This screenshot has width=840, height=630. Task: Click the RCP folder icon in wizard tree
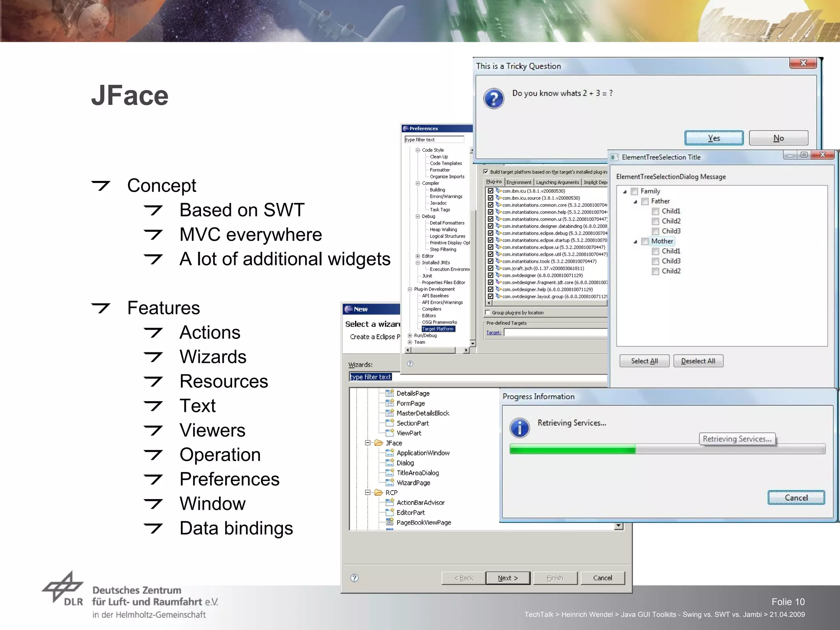pyautogui.click(x=379, y=493)
